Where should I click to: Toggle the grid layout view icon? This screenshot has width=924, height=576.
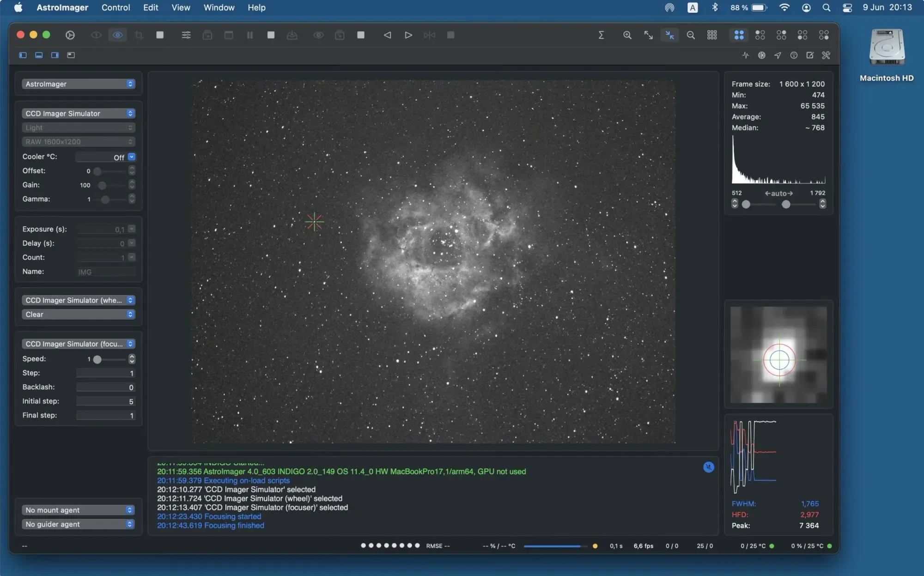712,35
